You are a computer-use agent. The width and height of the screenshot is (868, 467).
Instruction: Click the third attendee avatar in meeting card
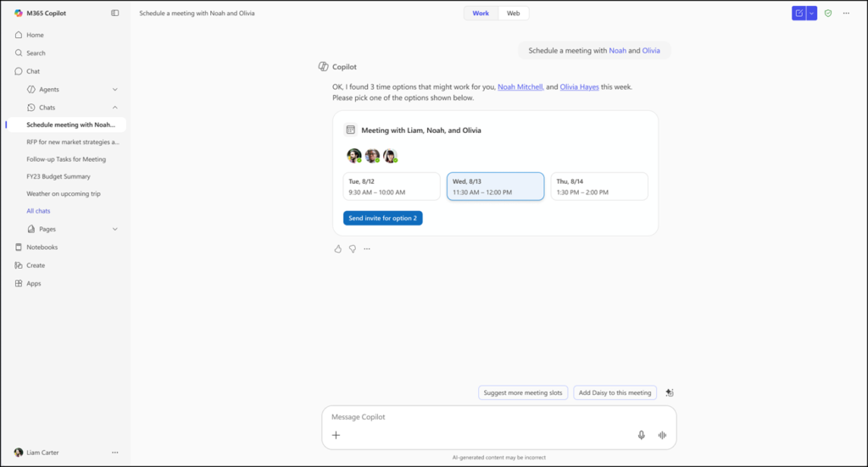click(x=391, y=156)
